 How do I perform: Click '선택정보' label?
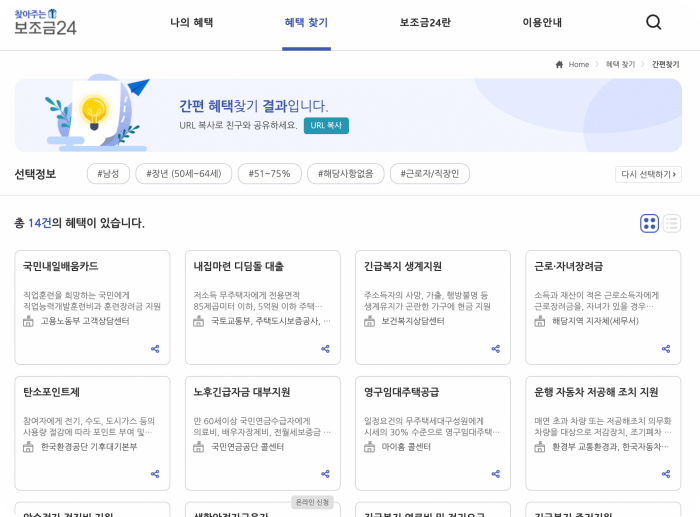tap(35, 174)
